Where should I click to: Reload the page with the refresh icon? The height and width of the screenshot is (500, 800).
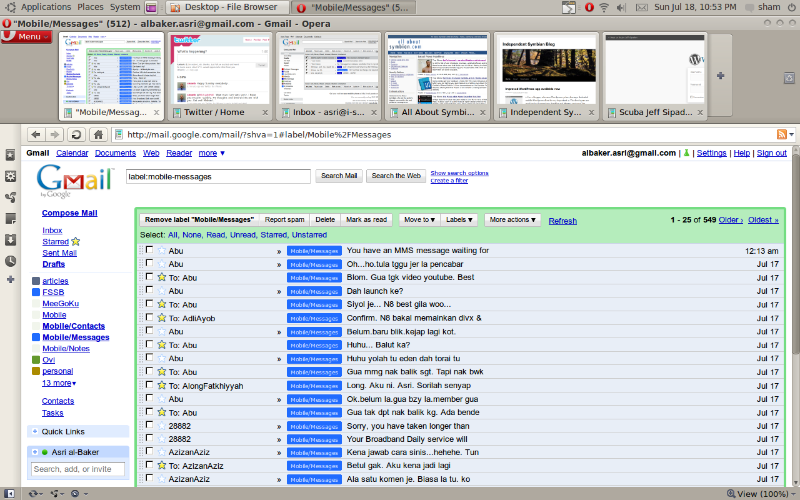tap(76, 135)
